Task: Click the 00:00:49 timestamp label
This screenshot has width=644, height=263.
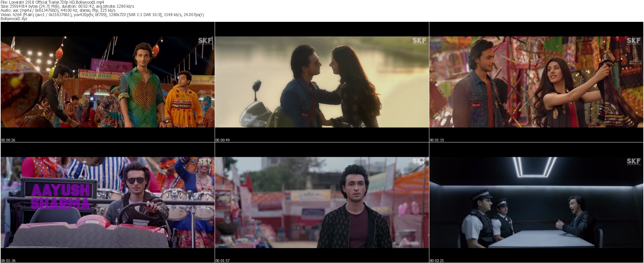Action: click(223, 140)
